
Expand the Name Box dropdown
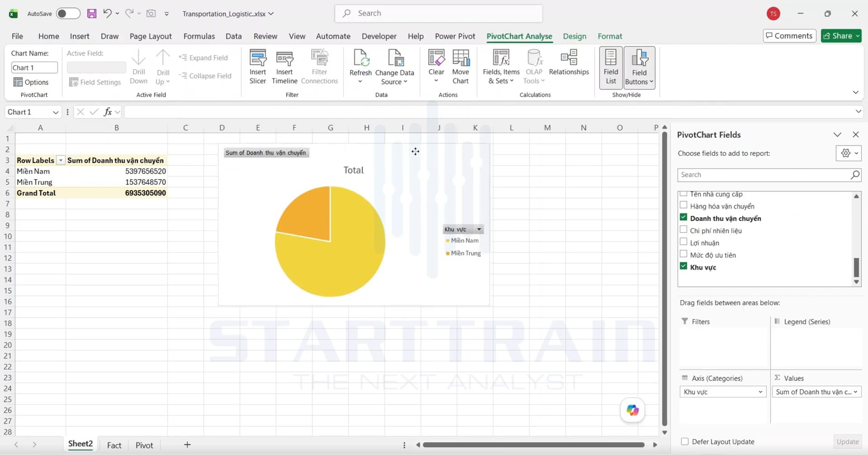(55, 112)
